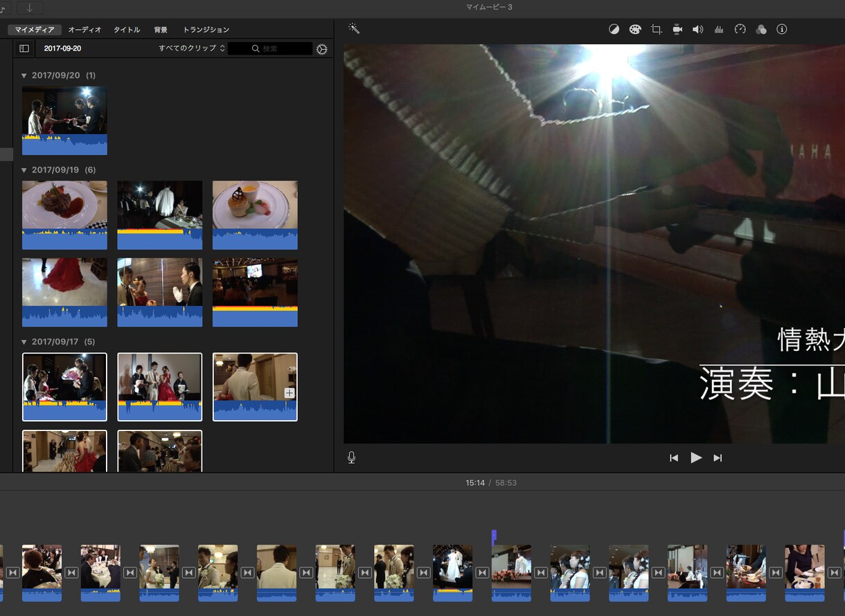Collapse the 2017/09/20 event group
Image resolution: width=845 pixels, height=616 pixels.
(24, 75)
